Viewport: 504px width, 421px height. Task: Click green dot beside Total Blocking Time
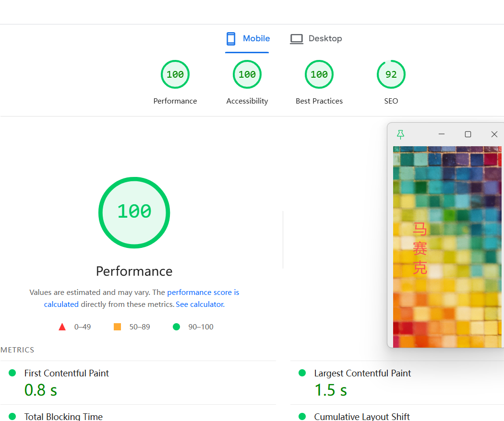(12, 416)
